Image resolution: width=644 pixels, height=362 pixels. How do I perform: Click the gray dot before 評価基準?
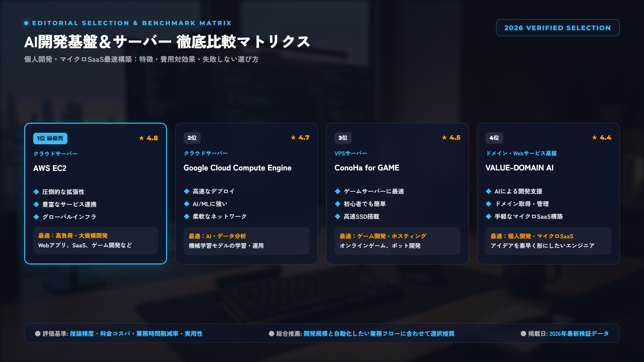click(38, 334)
